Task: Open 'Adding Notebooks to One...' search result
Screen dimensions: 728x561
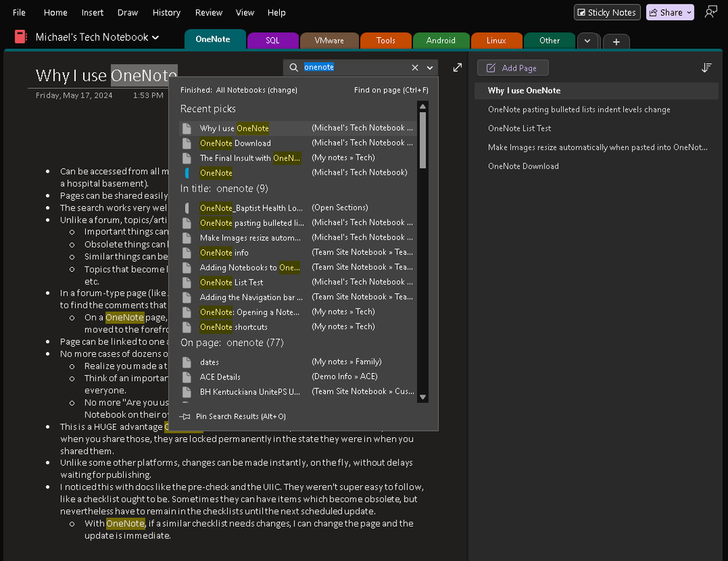Action: pyautogui.click(x=297, y=267)
